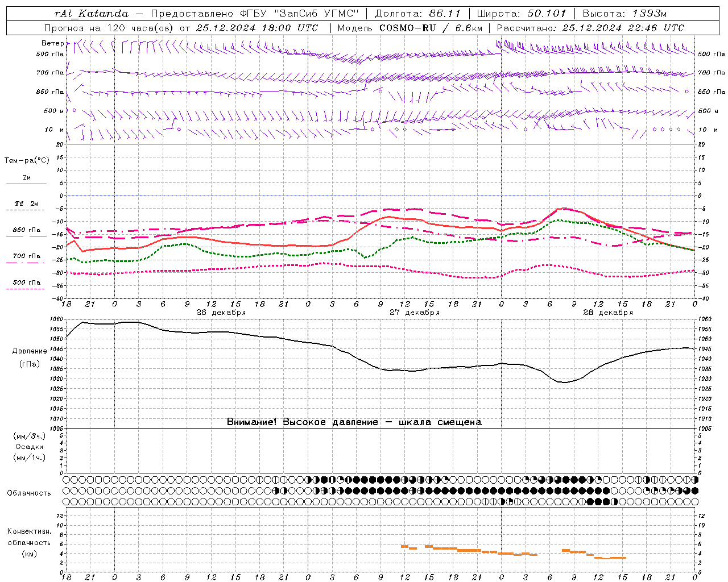Click the Широта: 50.101 value
The width and height of the screenshot is (728, 582).
522,14
